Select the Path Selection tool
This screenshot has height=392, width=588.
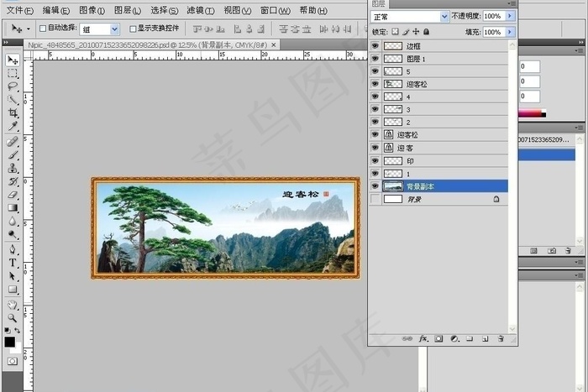13,276
